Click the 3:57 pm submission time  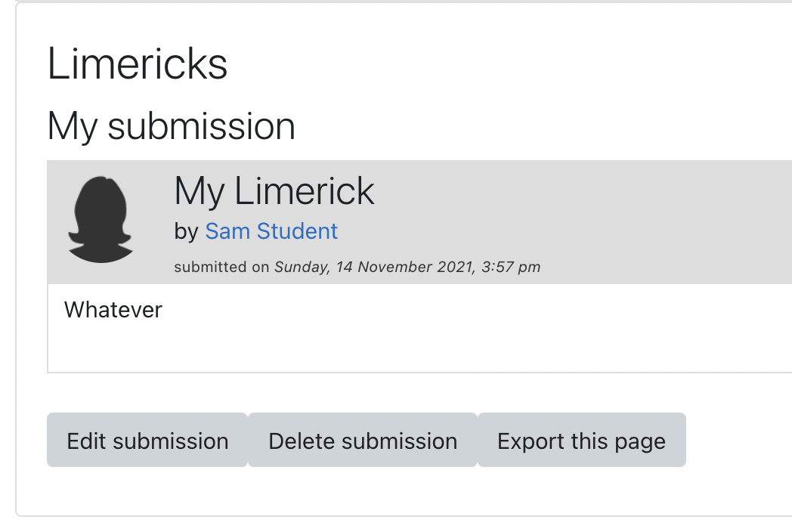pos(511,267)
